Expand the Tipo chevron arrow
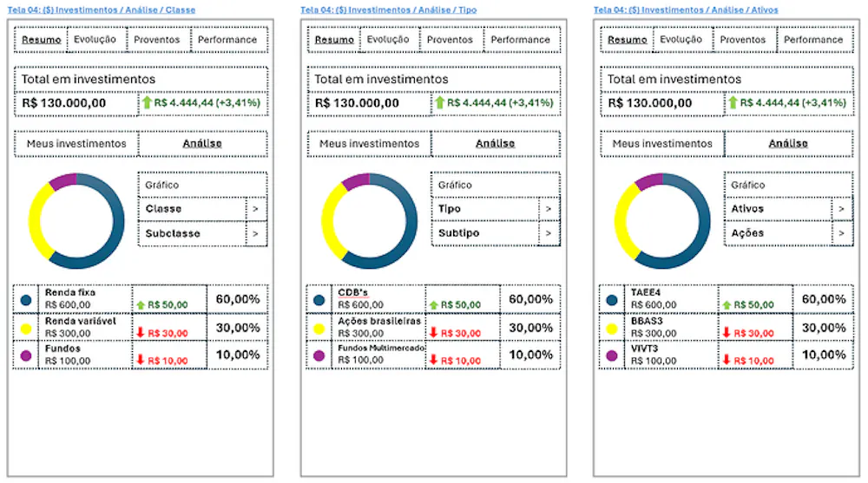Screen dimensions: 868x483 pos(548,209)
